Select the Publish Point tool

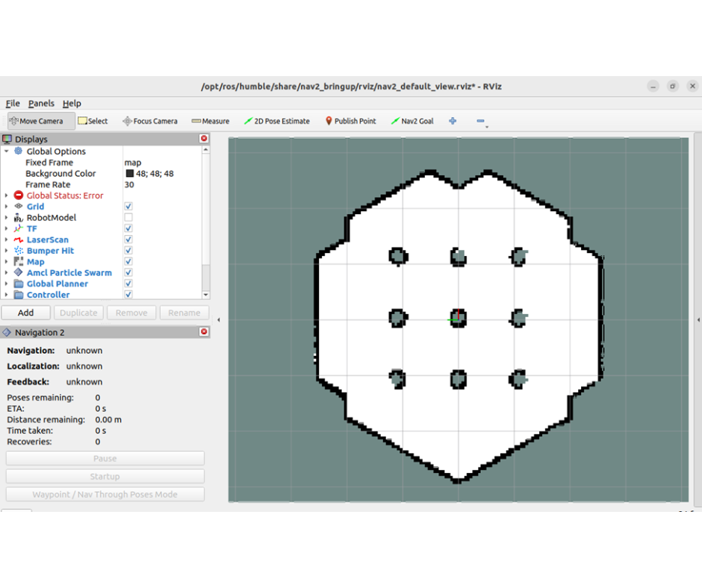coord(350,121)
